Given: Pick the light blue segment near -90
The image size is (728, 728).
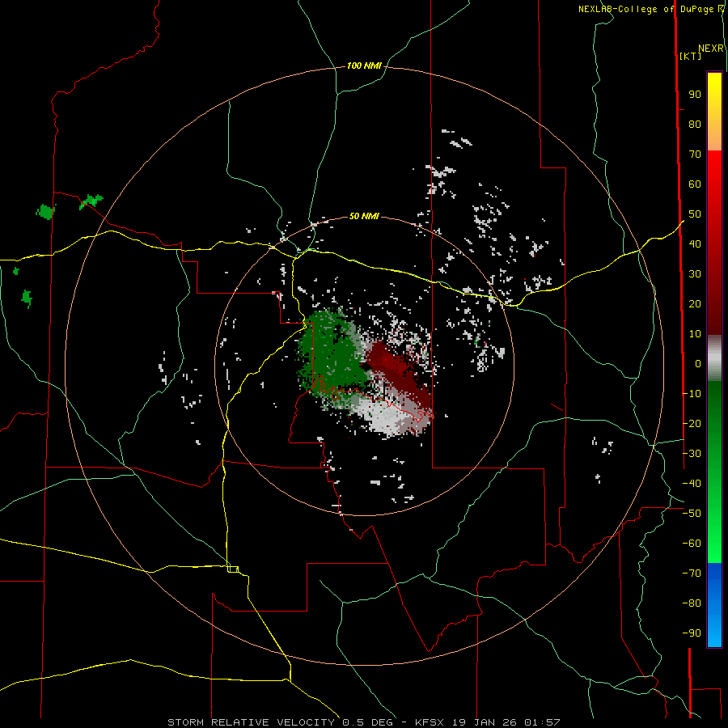Looking at the screenshot, I should tap(714, 633).
